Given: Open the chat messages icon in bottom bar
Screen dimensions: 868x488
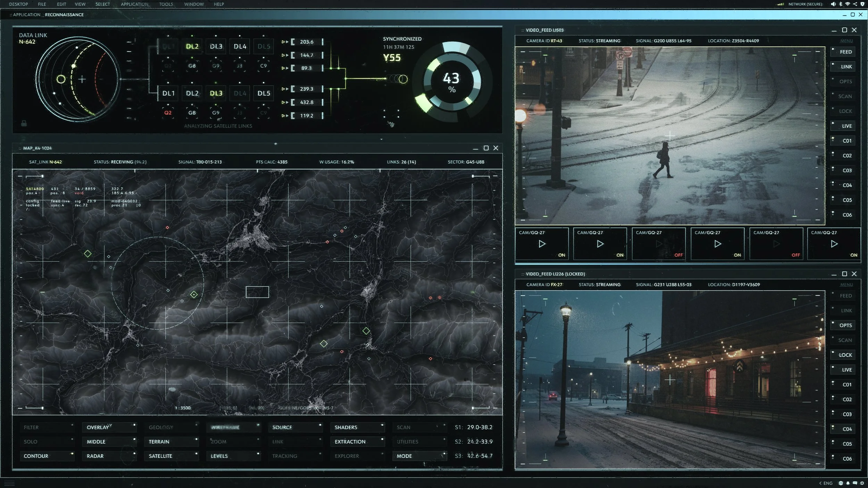Looking at the screenshot, I should (855, 483).
